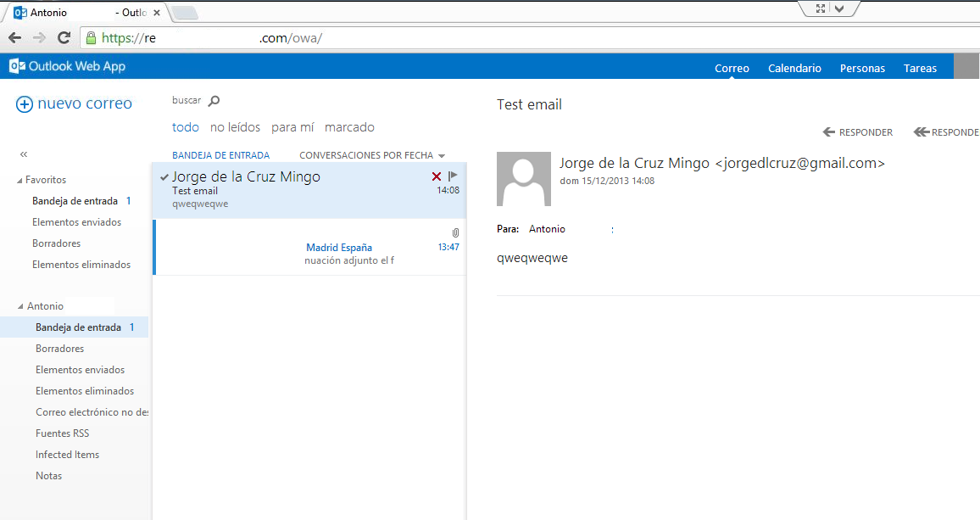This screenshot has width=980, height=520.
Task: Open Borradores under Favoritos
Action: click(56, 243)
